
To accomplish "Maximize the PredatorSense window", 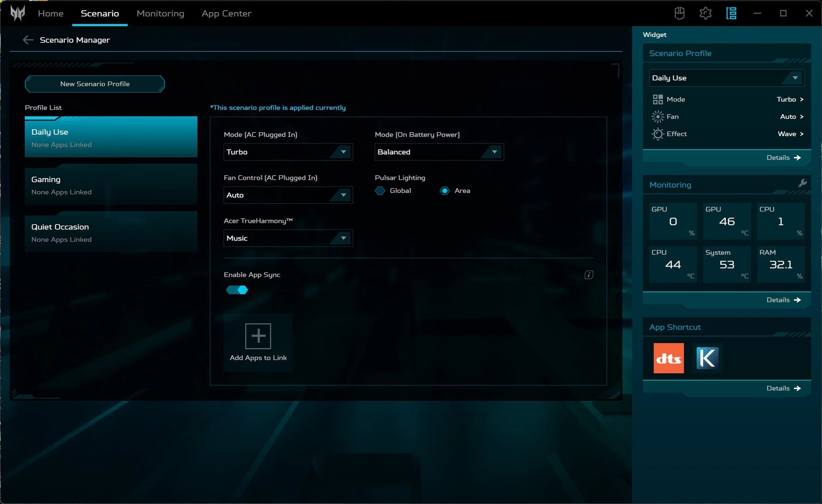I will [x=783, y=13].
